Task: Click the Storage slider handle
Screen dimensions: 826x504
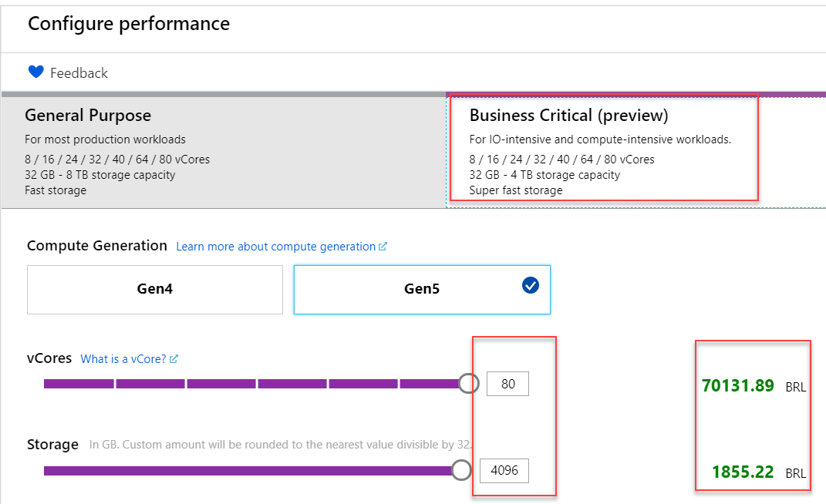Action: pyautogui.click(x=461, y=470)
